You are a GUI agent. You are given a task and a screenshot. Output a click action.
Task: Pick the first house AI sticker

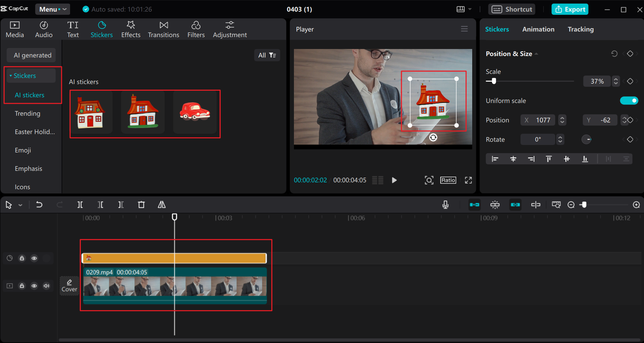[x=91, y=113]
